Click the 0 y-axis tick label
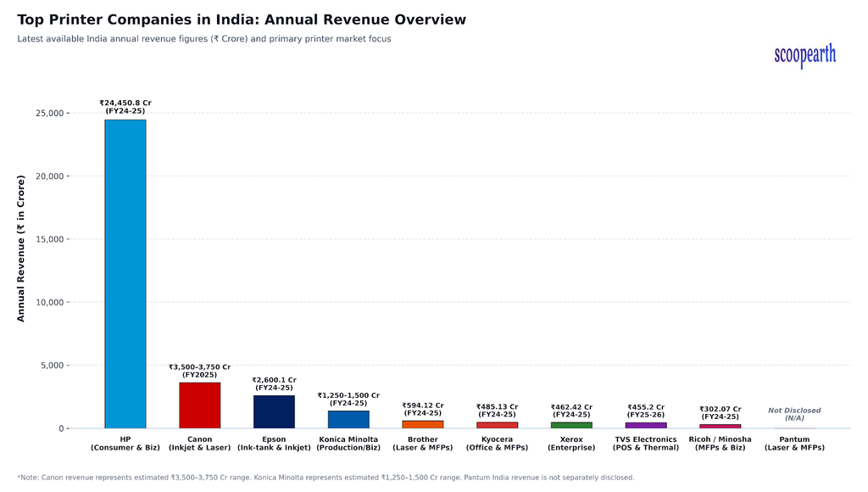Image resolution: width=868 pixels, height=492 pixels. 61,429
